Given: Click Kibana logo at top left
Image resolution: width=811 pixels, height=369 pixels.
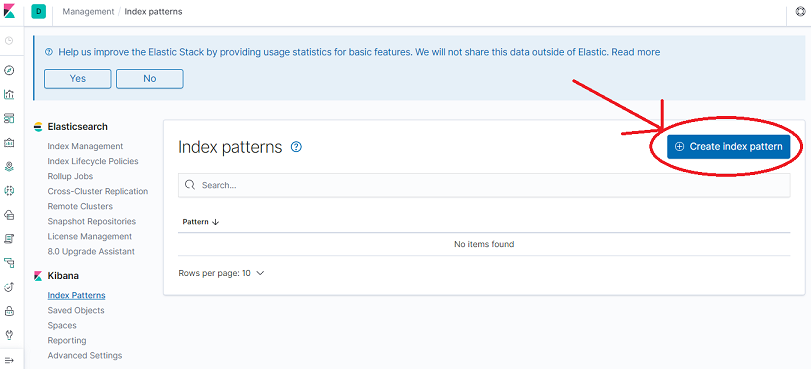Looking at the screenshot, I should pyautogui.click(x=9, y=11).
